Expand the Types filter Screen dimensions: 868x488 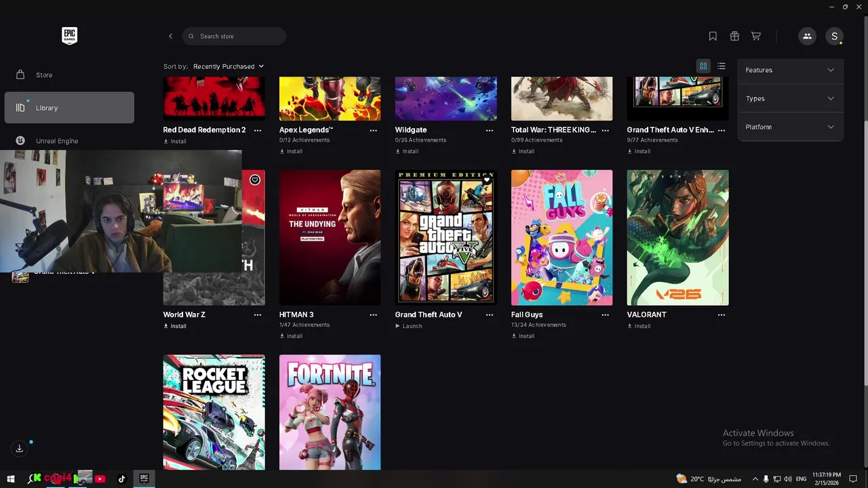(790, 98)
